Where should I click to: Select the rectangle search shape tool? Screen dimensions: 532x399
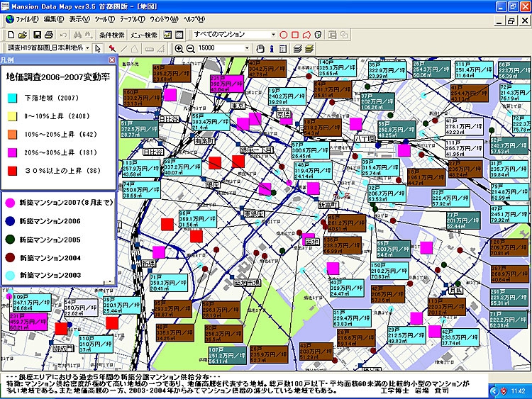(x=295, y=34)
